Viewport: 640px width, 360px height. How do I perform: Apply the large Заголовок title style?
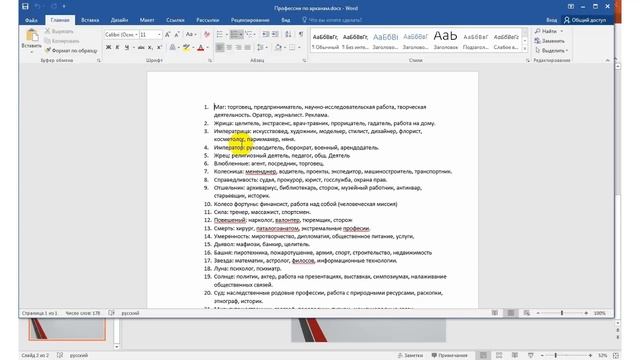(446, 41)
